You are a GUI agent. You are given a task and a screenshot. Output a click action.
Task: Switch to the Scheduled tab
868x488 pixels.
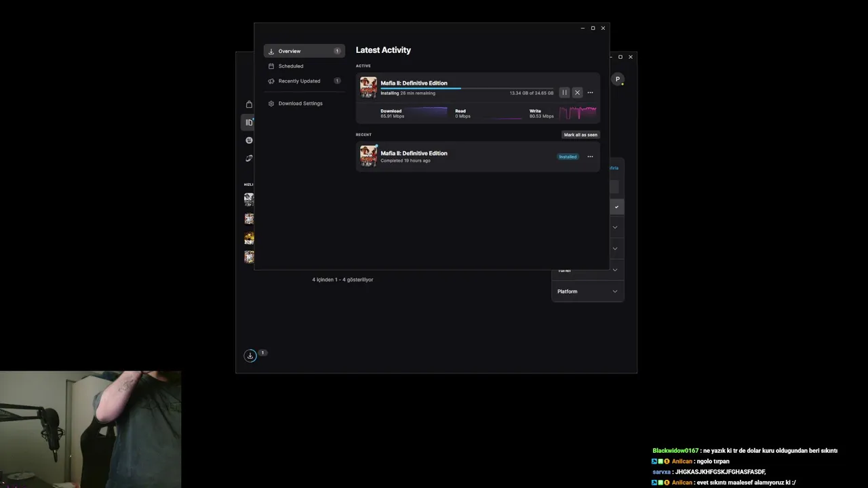click(x=304, y=66)
